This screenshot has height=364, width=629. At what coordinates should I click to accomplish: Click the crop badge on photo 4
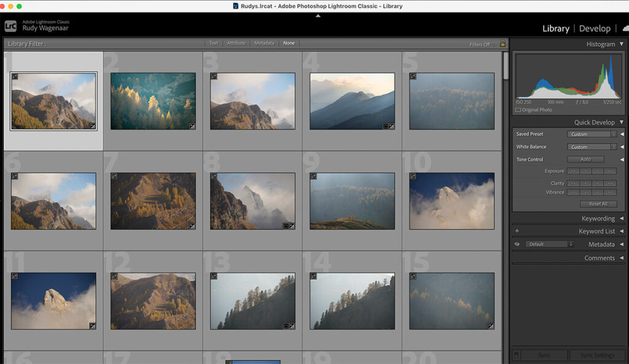coord(386,126)
